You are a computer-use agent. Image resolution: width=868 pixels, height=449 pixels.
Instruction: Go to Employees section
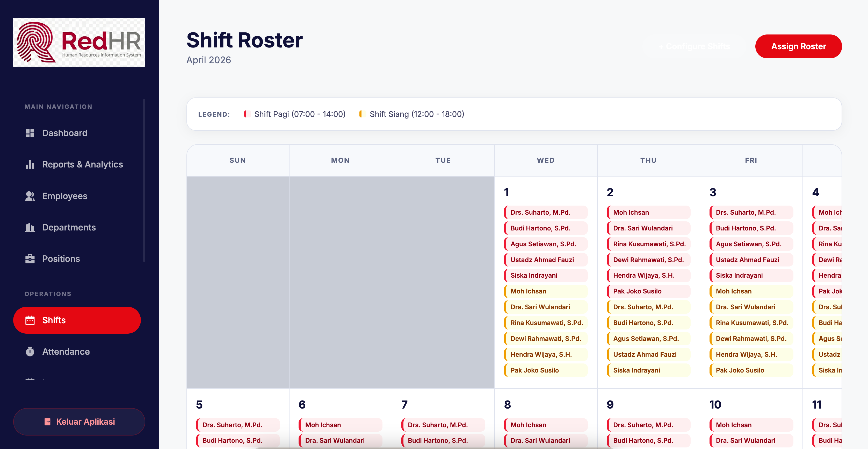[77, 196]
